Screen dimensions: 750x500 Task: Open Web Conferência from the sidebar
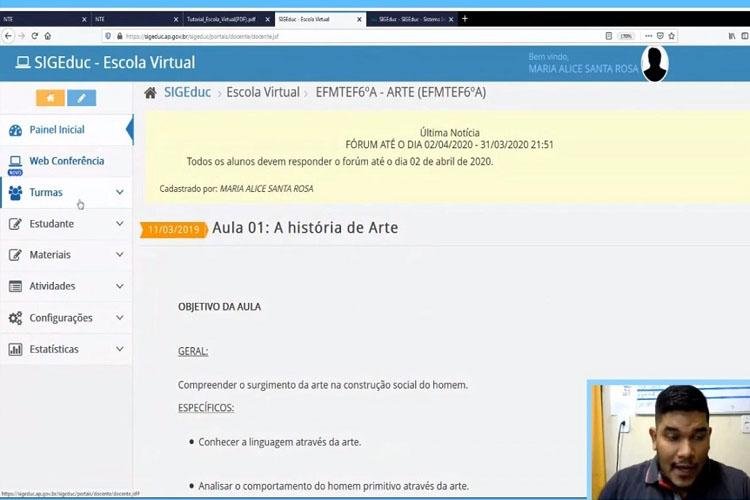click(x=66, y=161)
